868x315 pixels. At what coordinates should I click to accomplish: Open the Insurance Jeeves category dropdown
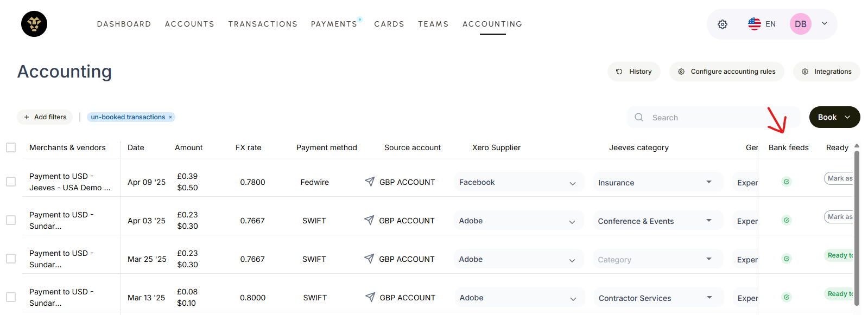pyautogui.click(x=708, y=182)
